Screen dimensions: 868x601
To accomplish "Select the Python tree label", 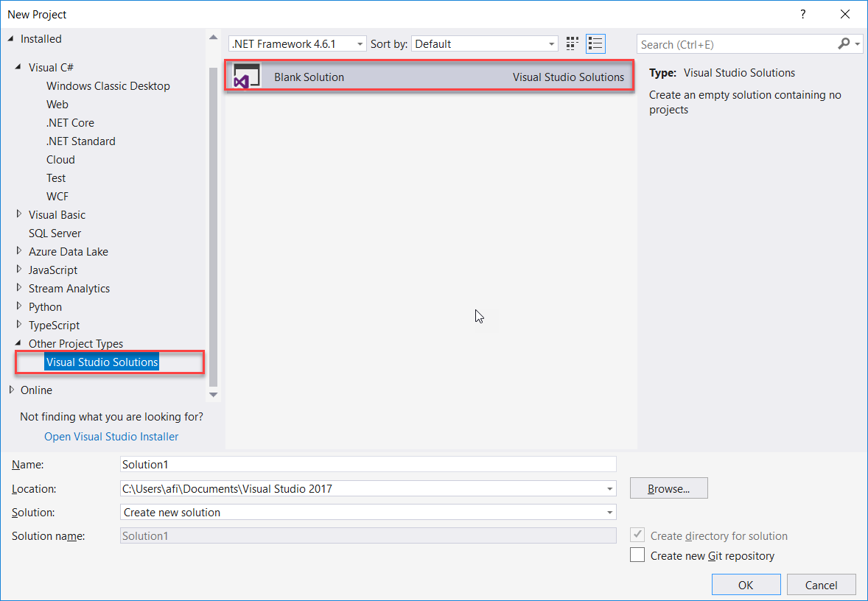I will [46, 306].
